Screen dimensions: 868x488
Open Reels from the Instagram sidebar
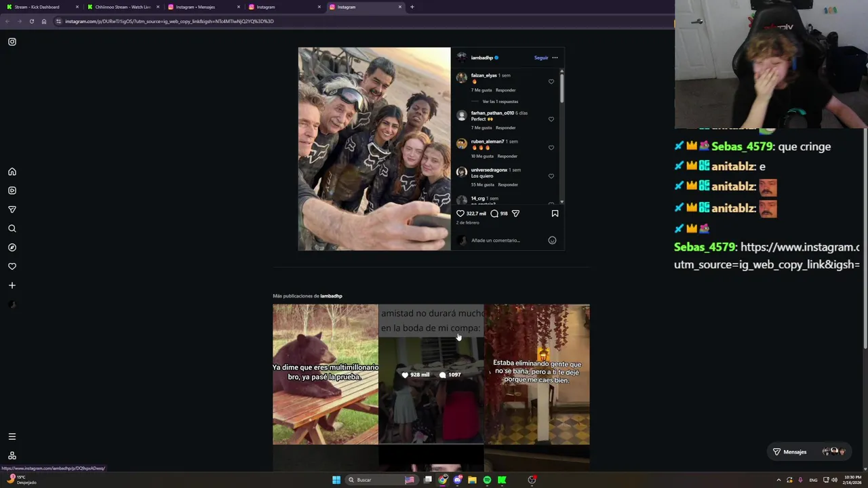click(x=12, y=190)
